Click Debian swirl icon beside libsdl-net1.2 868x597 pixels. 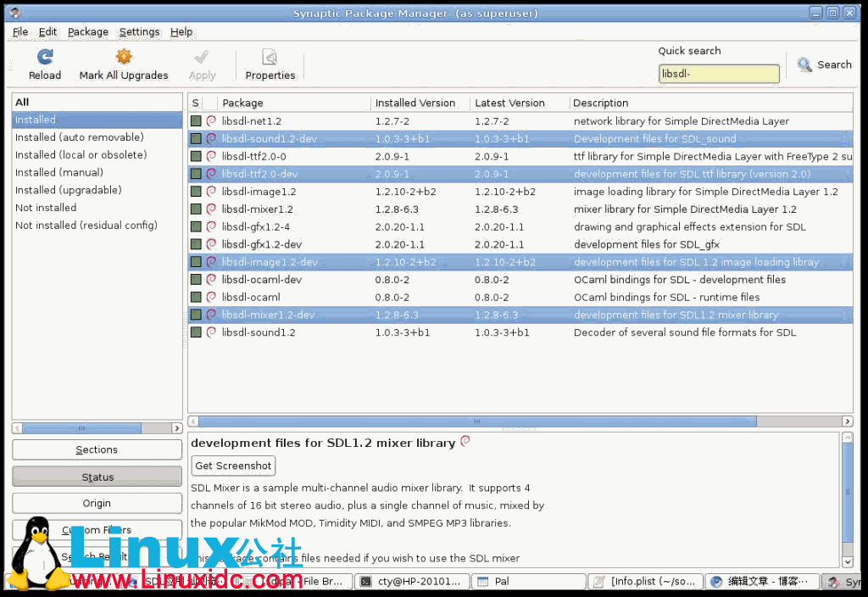pyautogui.click(x=211, y=121)
